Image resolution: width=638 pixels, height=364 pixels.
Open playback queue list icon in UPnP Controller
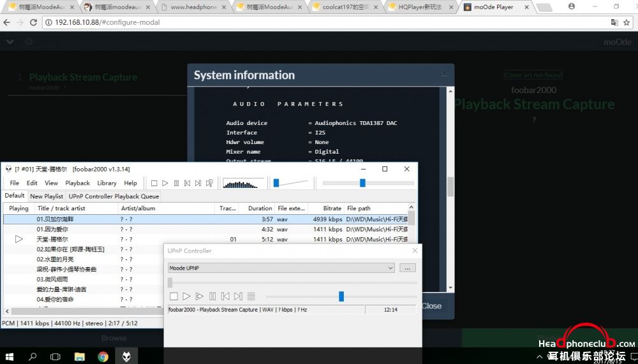coord(251,296)
